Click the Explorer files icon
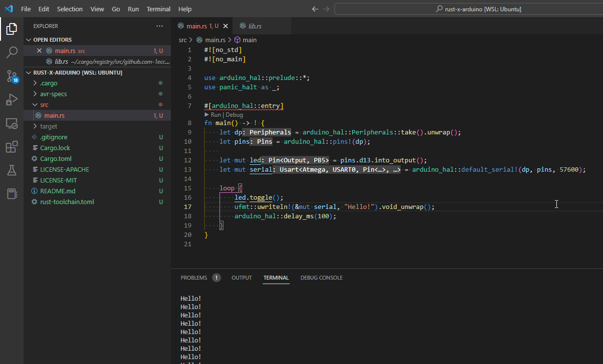Image resolution: width=603 pixels, height=364 pixels. 12,29
